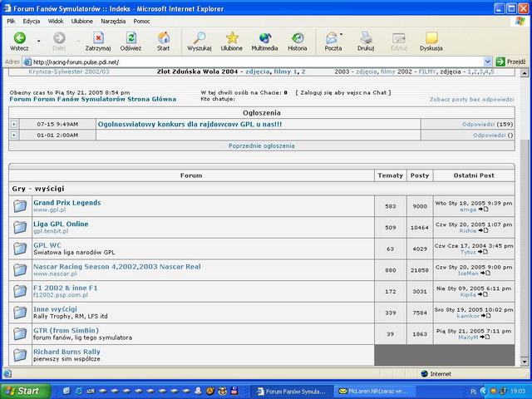Open Wyszukaj search magnifier
The image size is (532, 399).
click(199, 37)
